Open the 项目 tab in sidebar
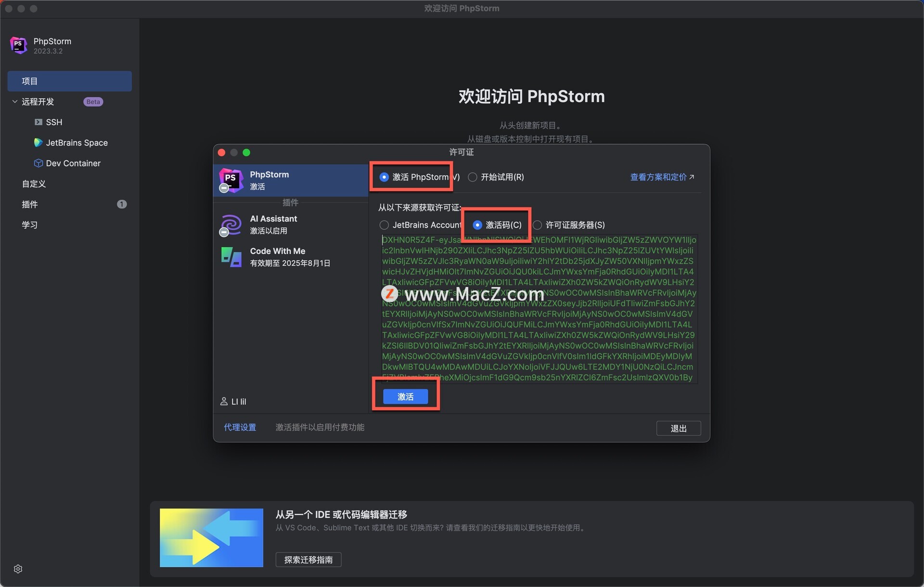Viewport: 924px width, 587px height. [x=70, y=81]
